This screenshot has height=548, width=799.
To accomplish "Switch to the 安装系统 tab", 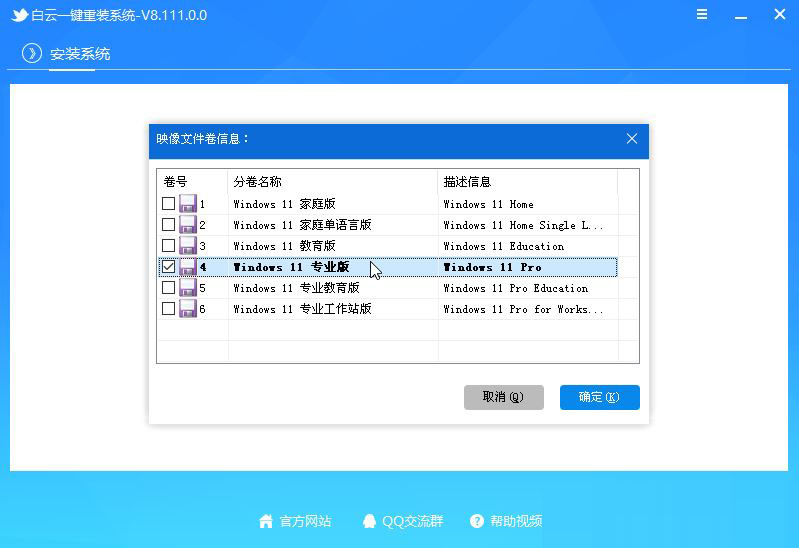I will (x=80, y=54).
